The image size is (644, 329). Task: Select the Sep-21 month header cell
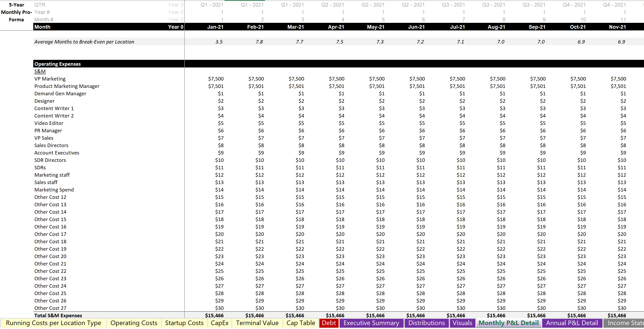point(537,27)
